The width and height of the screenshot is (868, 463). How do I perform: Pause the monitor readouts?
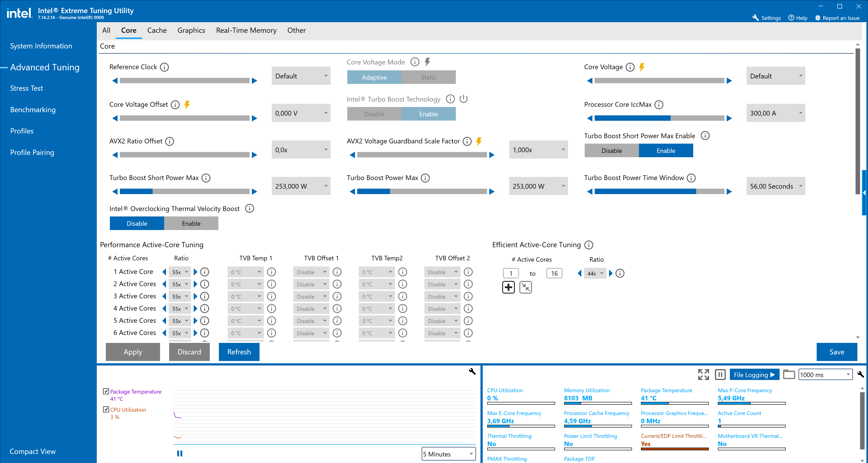pyautogui.click(x=720, y=374)
